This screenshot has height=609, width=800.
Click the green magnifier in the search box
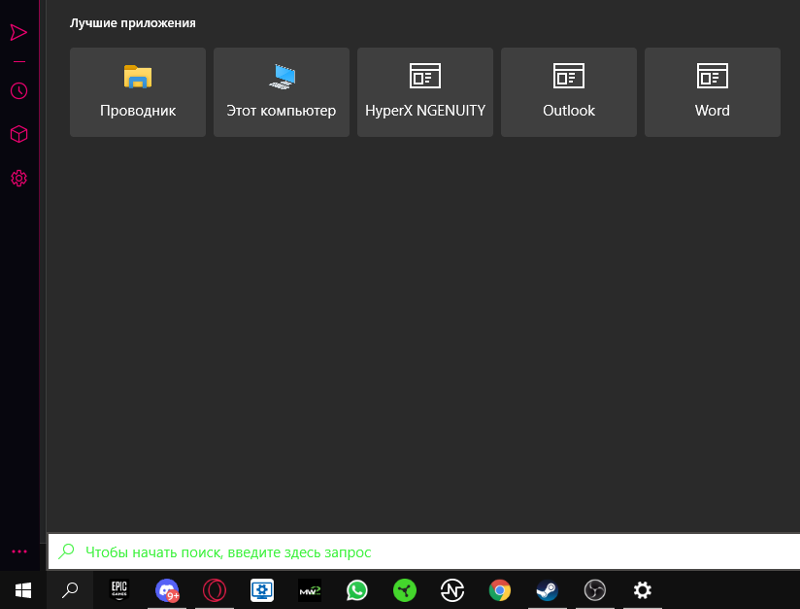coord(67,551)
